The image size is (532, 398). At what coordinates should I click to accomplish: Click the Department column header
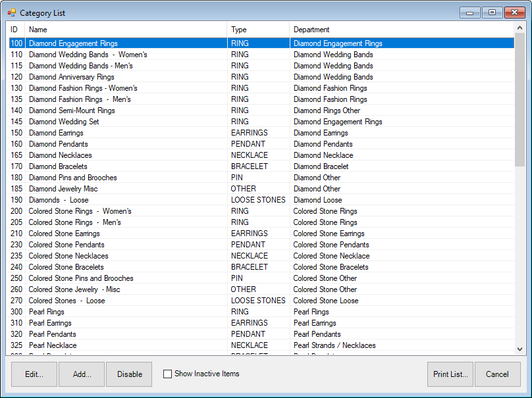point(400,30)
